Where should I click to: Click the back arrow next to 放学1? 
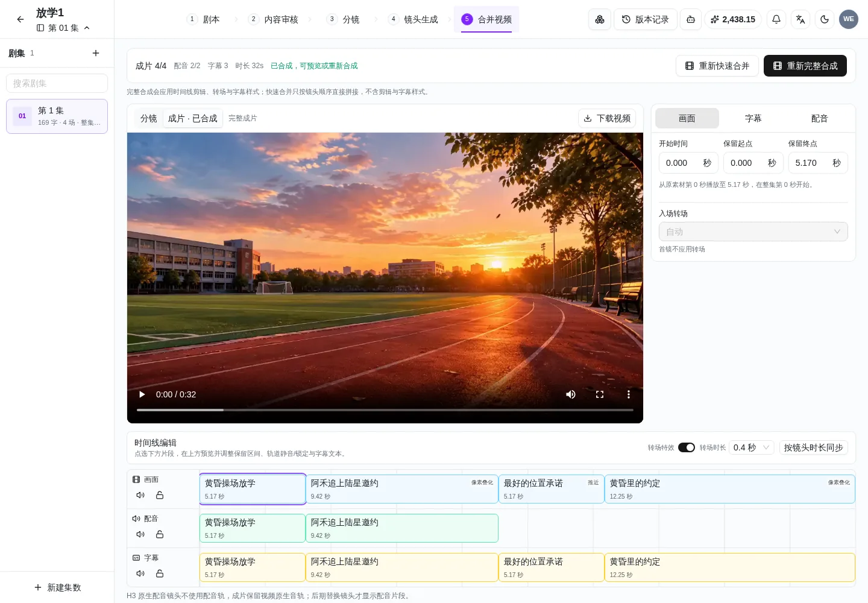(20, 19)
